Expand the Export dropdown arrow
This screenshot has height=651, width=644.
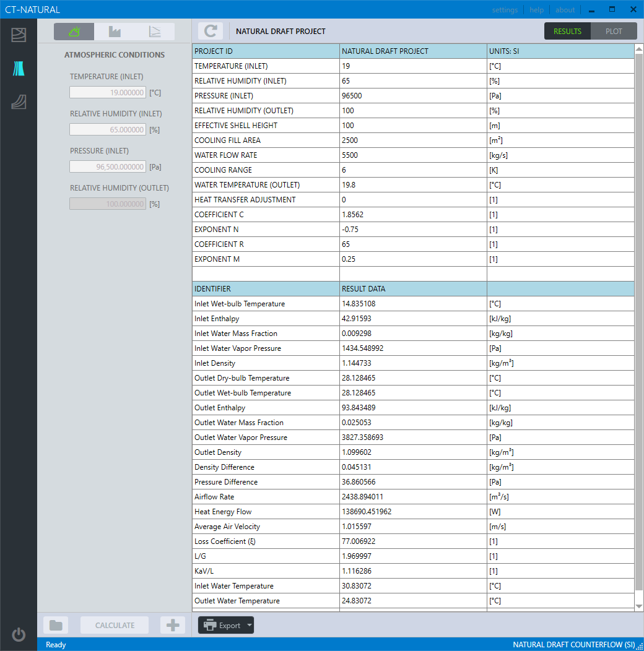[250, 625]
